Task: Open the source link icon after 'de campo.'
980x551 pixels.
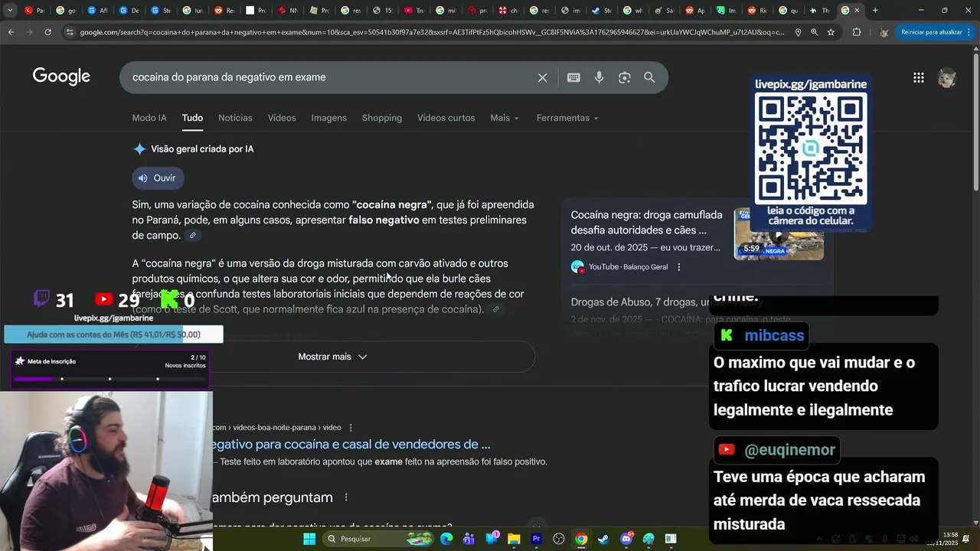Action: point(193,236)
